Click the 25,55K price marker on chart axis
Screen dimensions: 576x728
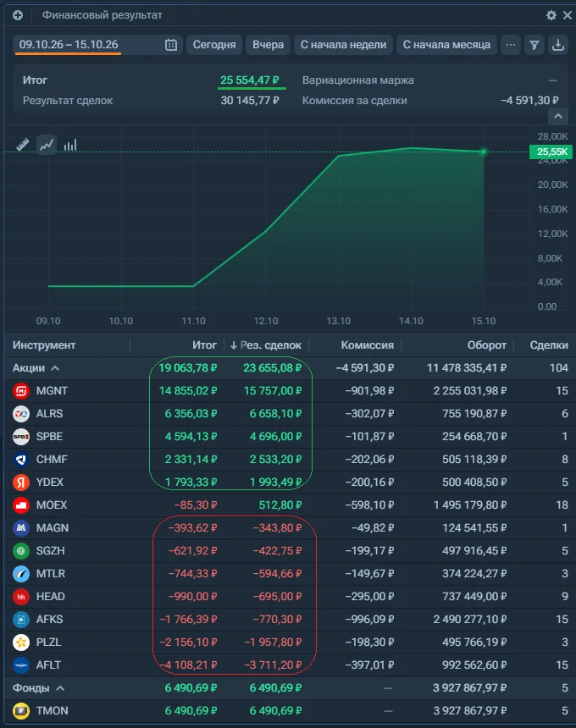551,152
